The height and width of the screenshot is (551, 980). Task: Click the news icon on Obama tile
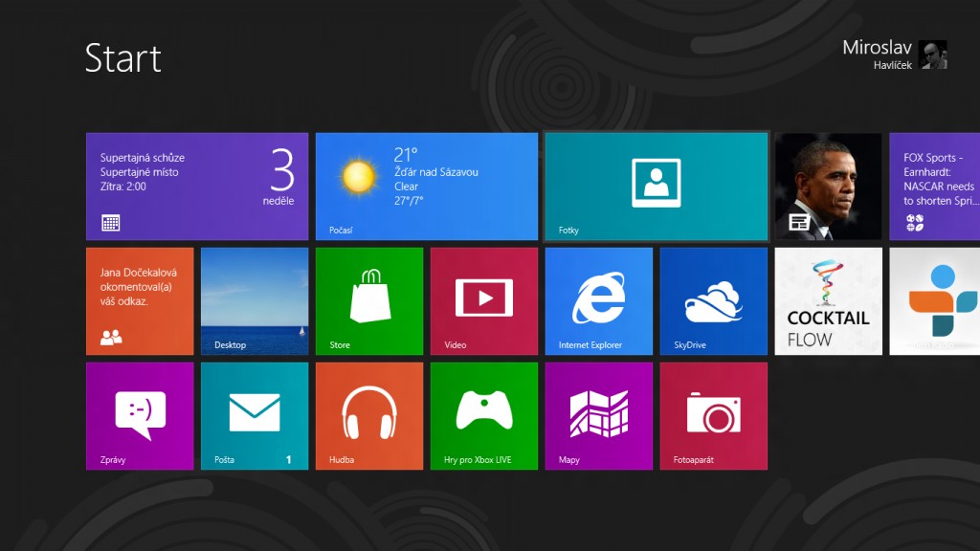point(799,222)
